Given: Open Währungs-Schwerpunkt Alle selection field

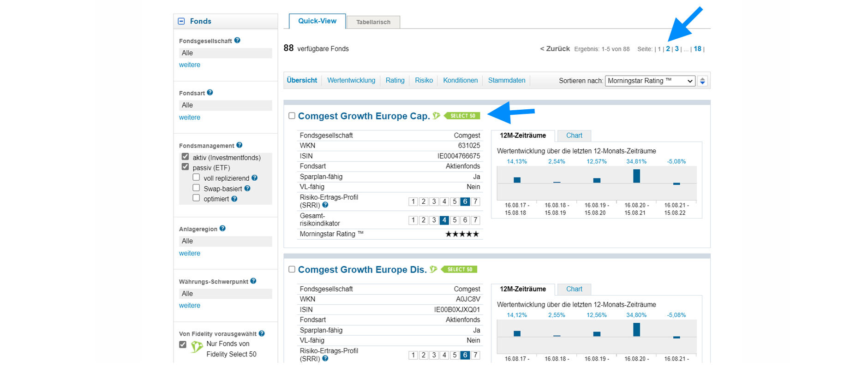Looking at the screenshot, I should click(226, 294).
